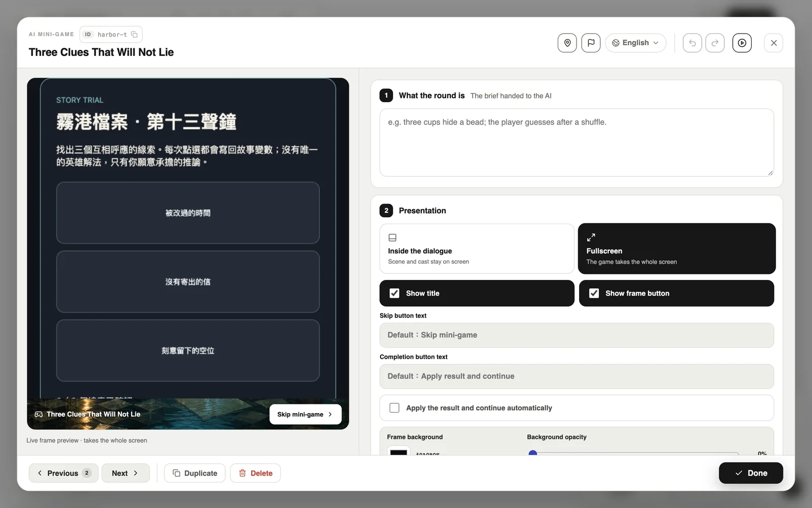Go to the Previous item
The width and height of the screenshot is (812, 508).
[x=63, y=473]
